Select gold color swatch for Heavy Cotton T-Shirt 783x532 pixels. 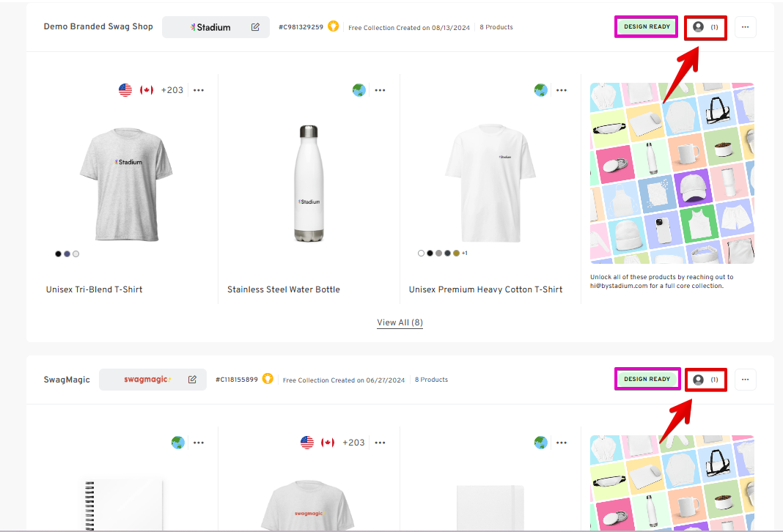click(456, 253)
